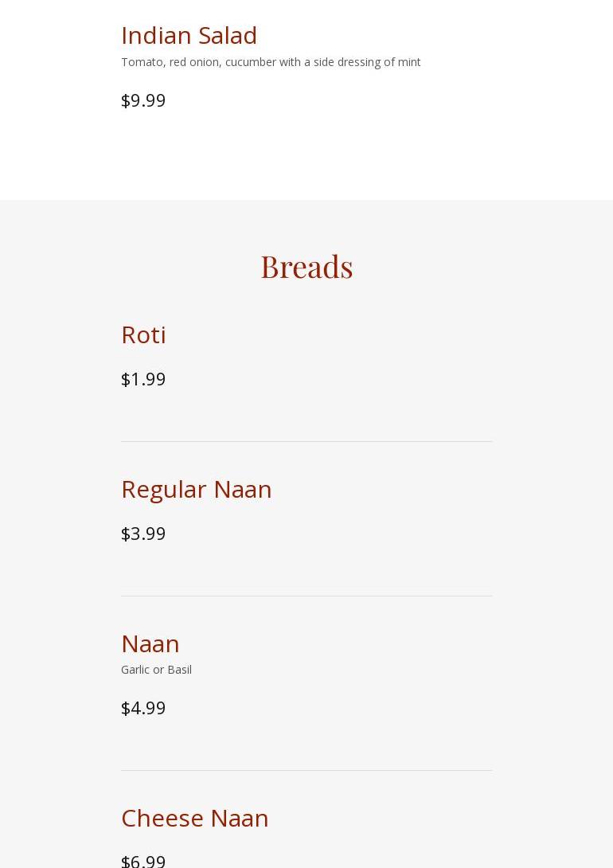Open the Regular Naan item title
613x868 pixels.
196,489
